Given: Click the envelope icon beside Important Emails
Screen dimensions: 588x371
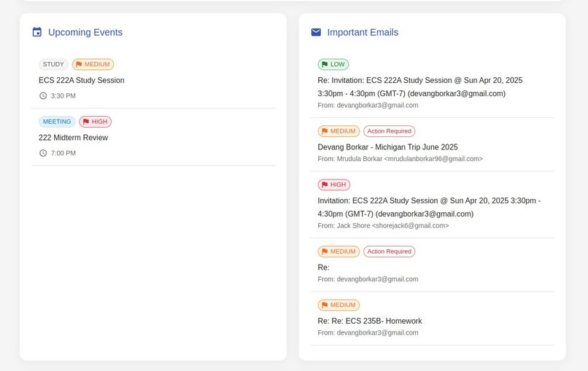Looking at the screenshot, I should (316, 32).
